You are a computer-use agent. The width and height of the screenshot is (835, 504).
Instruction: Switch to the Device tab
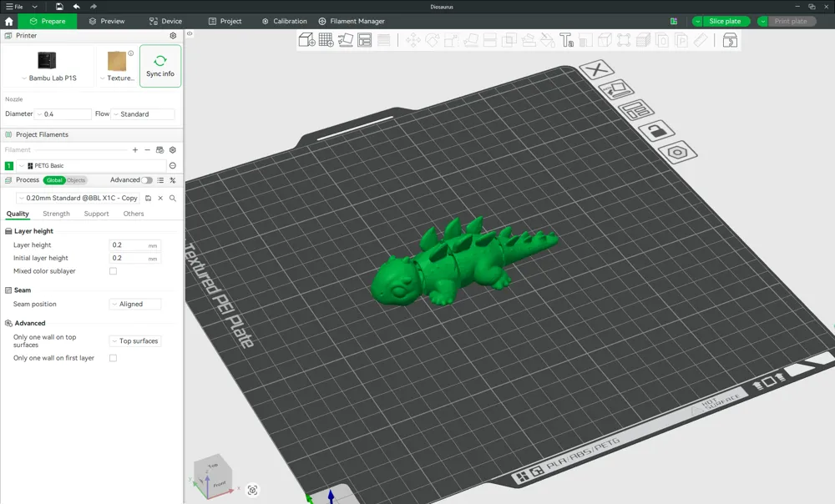coord(165,22)
